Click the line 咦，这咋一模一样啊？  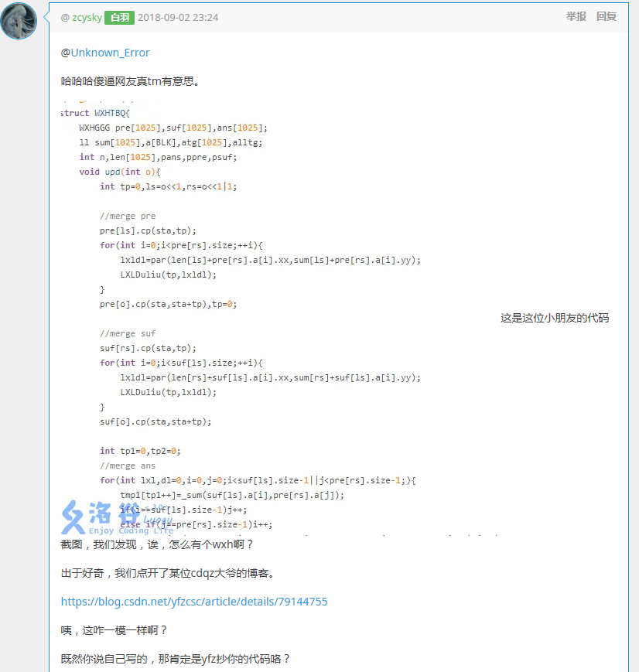(114, 630)
